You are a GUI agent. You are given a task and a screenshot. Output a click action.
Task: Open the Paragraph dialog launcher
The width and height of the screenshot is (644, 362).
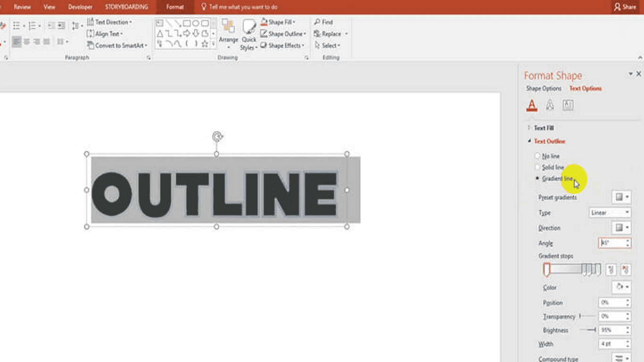pyautogui.click(x=149, y=58)
